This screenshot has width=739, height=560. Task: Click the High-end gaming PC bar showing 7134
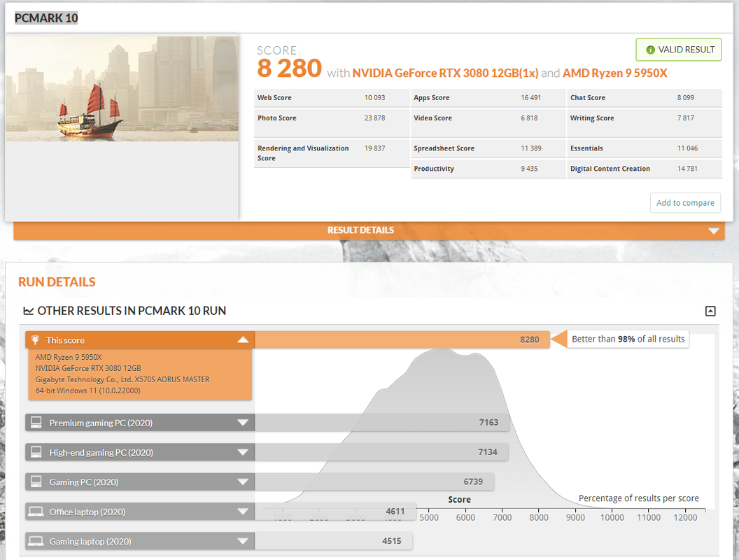[382, 452]
